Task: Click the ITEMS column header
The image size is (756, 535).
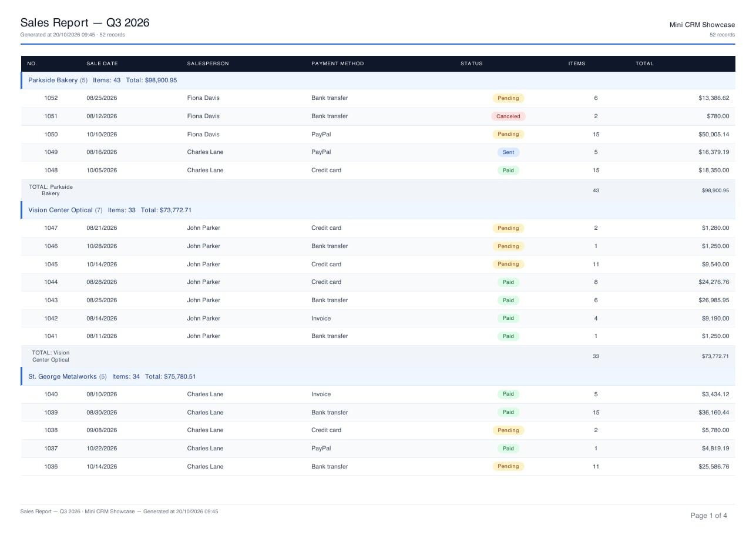Action: (577, 63)
